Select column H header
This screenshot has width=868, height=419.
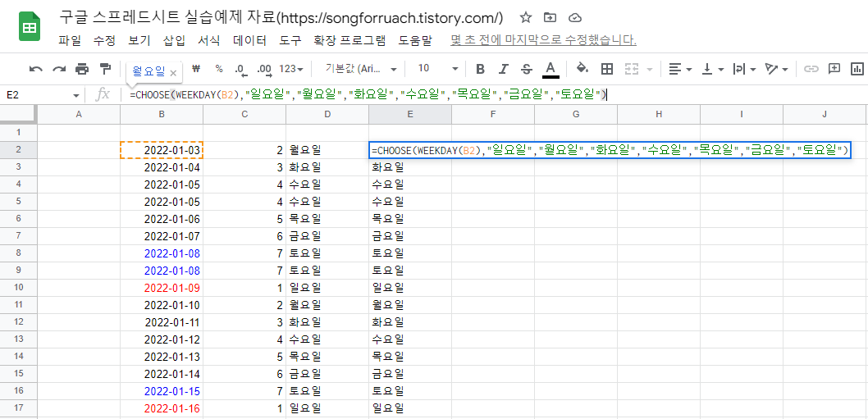click(x=658, y=114)
